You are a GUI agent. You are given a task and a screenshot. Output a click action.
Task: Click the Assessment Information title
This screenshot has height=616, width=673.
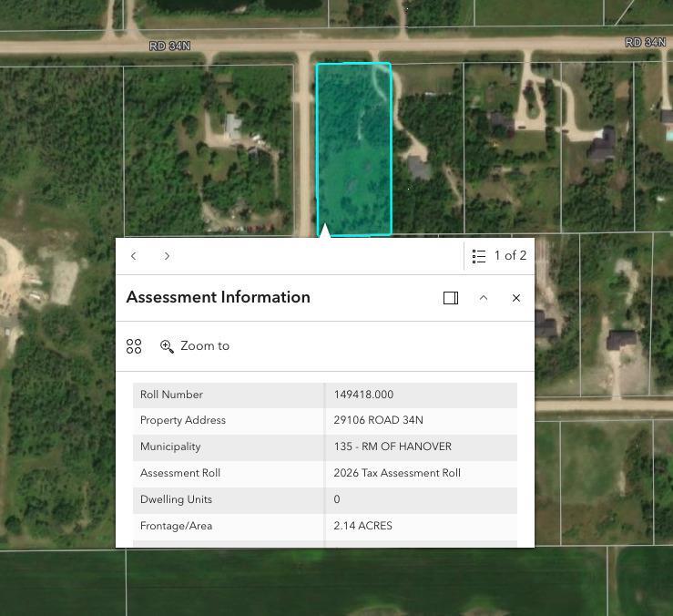pyautogui.click(x=219, y=297)
